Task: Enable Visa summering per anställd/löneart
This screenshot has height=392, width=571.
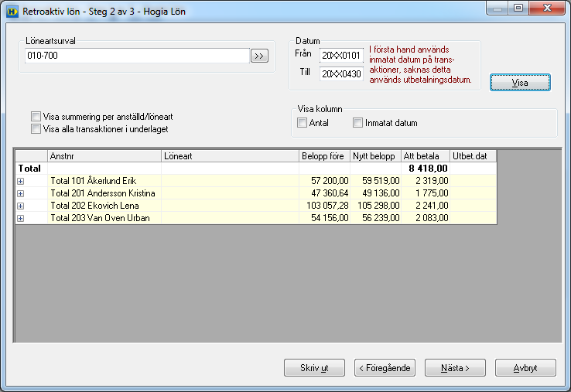Action: (x=36, y=117)
